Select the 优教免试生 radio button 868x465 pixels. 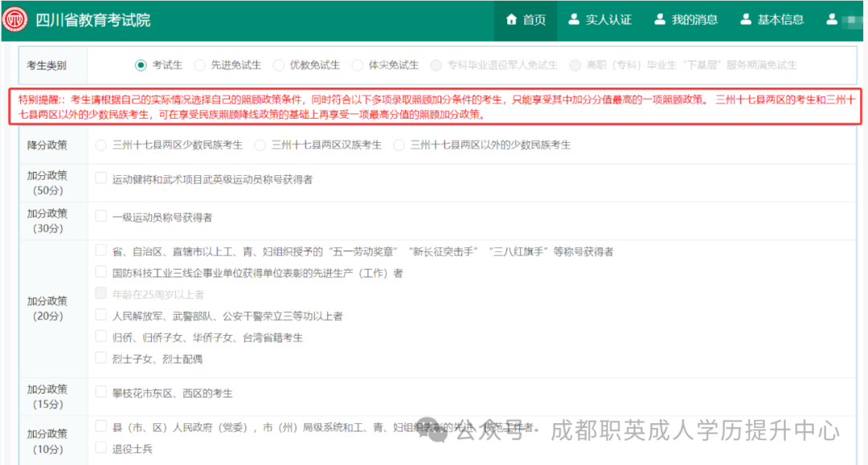click(x=278, y=65)
